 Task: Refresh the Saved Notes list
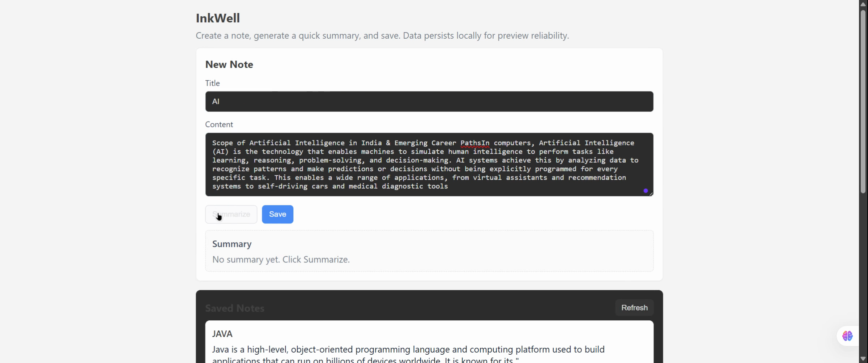(634, 308)
